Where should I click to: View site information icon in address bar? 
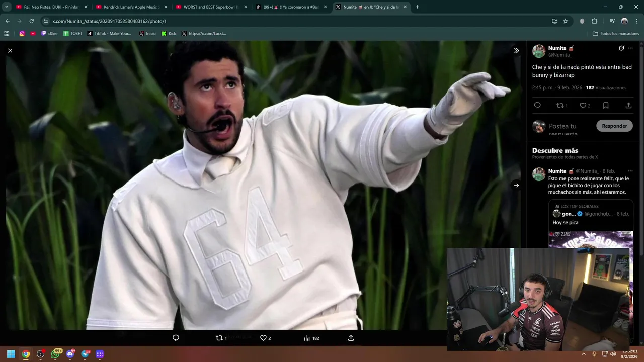coord(46,21)
